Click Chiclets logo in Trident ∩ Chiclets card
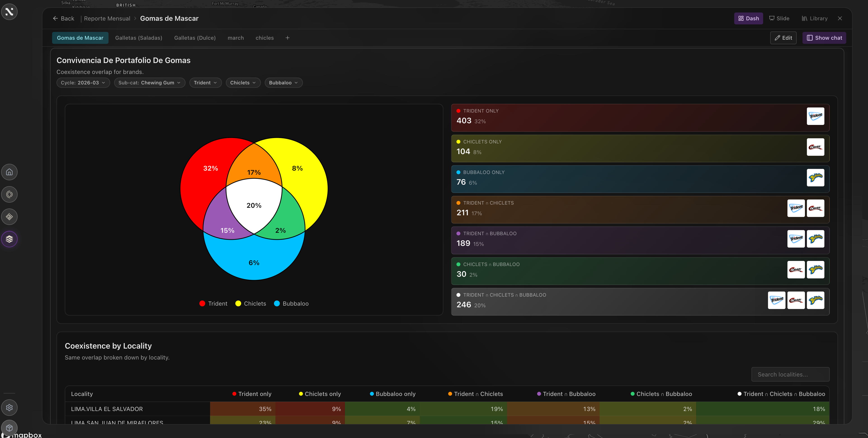 tap(815, 208)
